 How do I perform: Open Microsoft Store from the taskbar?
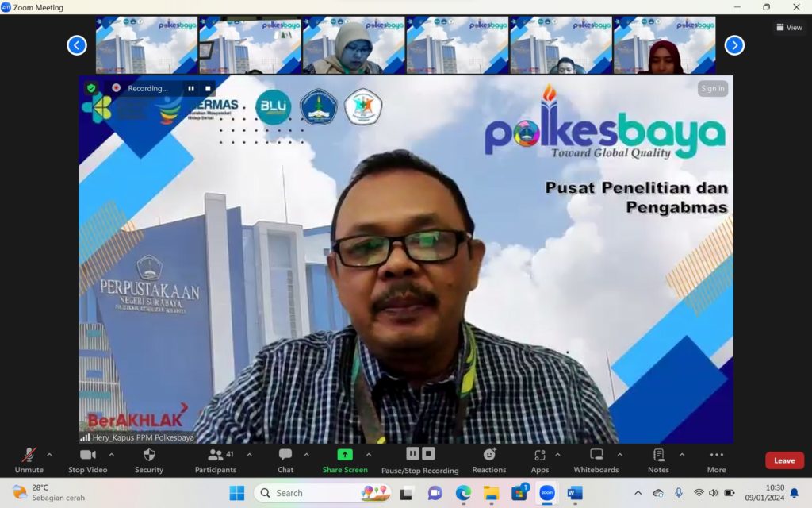519,493
